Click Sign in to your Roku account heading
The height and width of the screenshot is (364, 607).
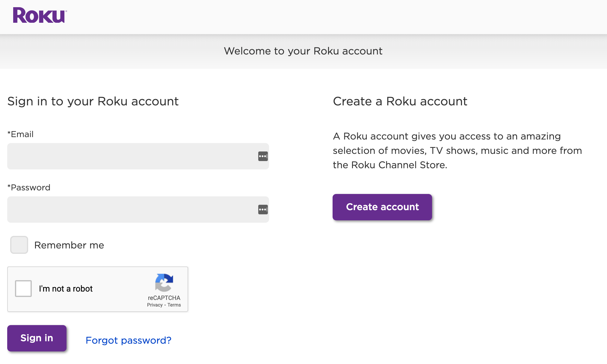coord(93,101)
